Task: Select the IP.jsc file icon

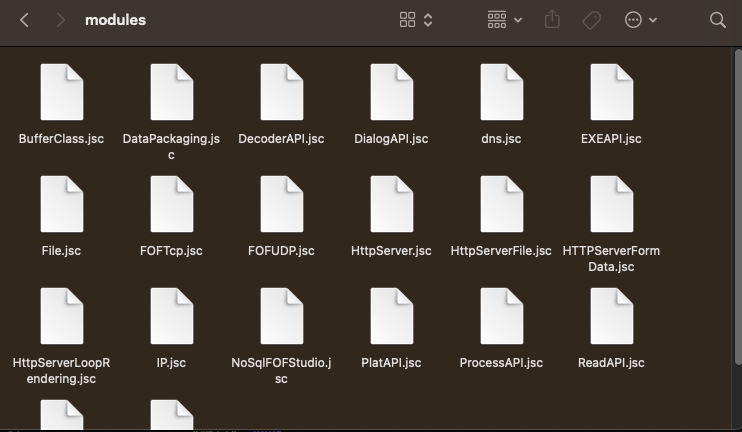Action: coord(171,316)
